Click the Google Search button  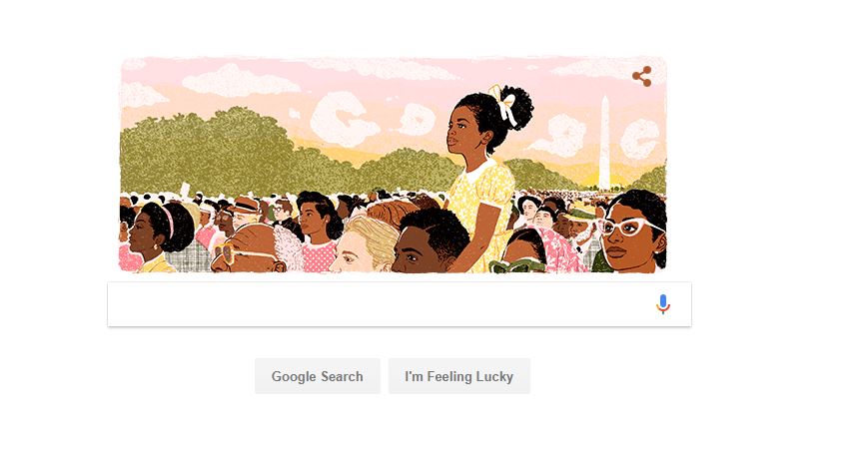[318, 376]
